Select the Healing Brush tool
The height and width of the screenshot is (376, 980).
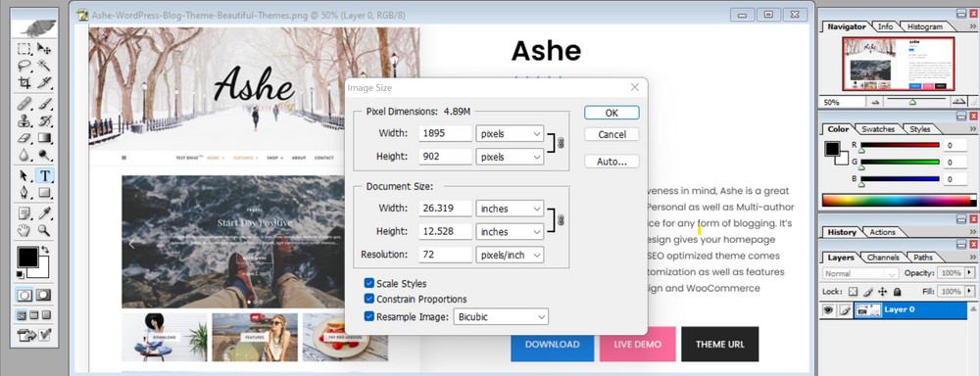click(x=24, y=104)
